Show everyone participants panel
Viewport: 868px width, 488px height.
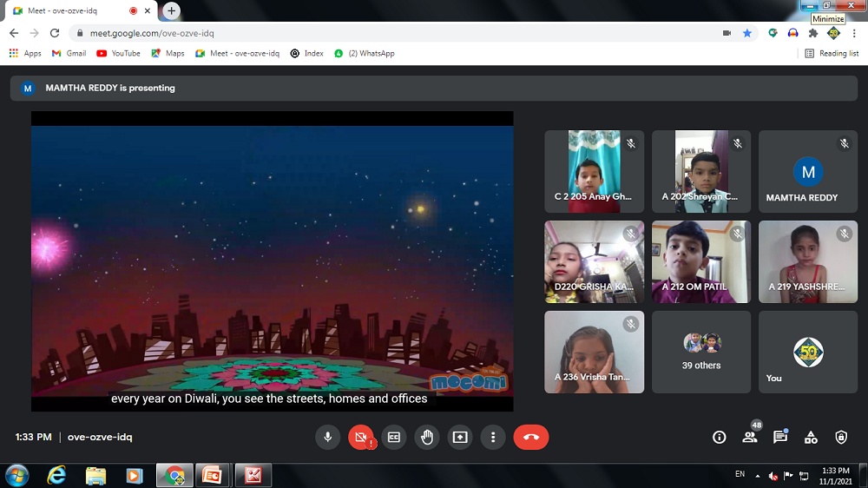[749, 438]
